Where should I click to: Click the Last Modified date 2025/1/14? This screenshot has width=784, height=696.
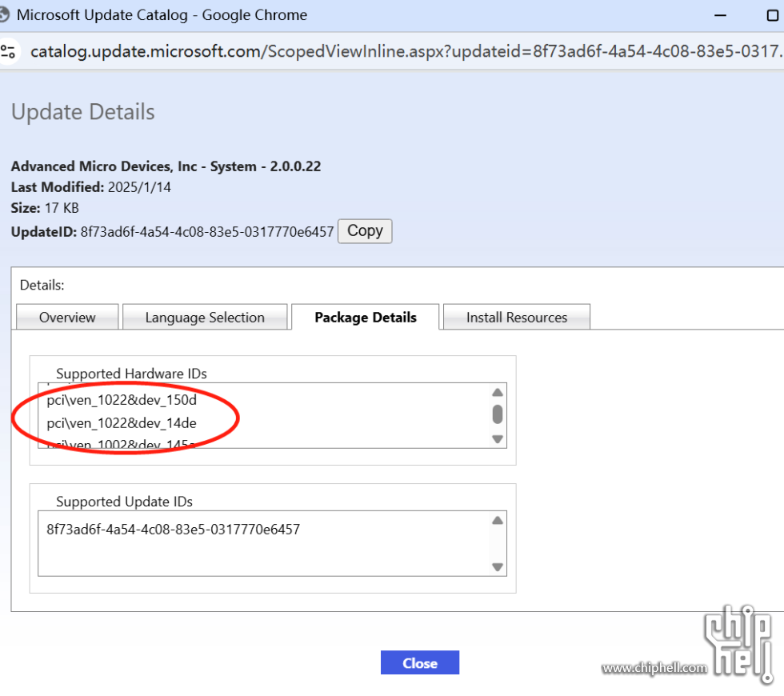click(139, 187)
